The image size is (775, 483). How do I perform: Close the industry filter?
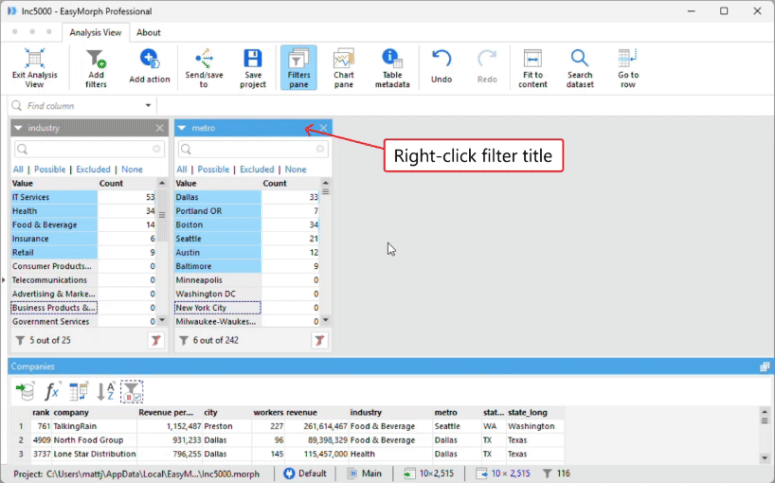pos(160,128)
